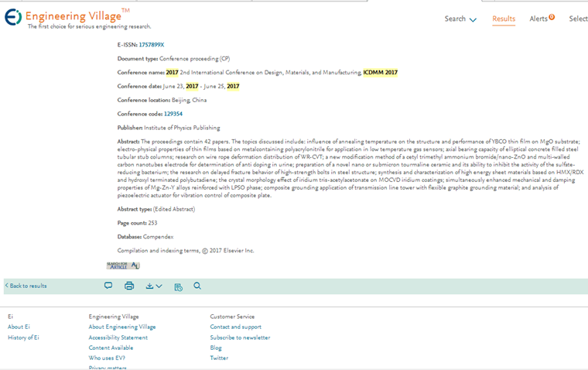Expand the Search menu dropdown
Screen dimensions: 588x370
[x=460, y=19]
